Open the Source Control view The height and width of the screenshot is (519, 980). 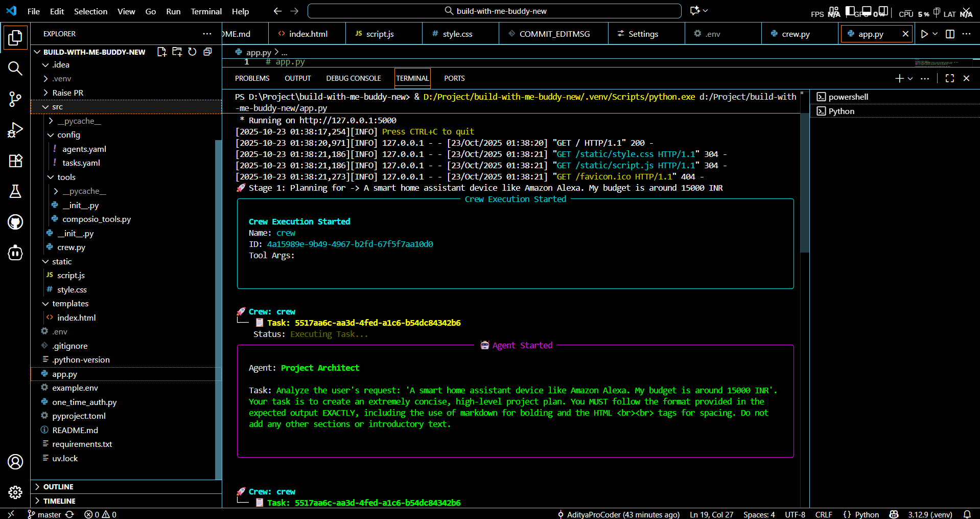(x=15, y=99)
